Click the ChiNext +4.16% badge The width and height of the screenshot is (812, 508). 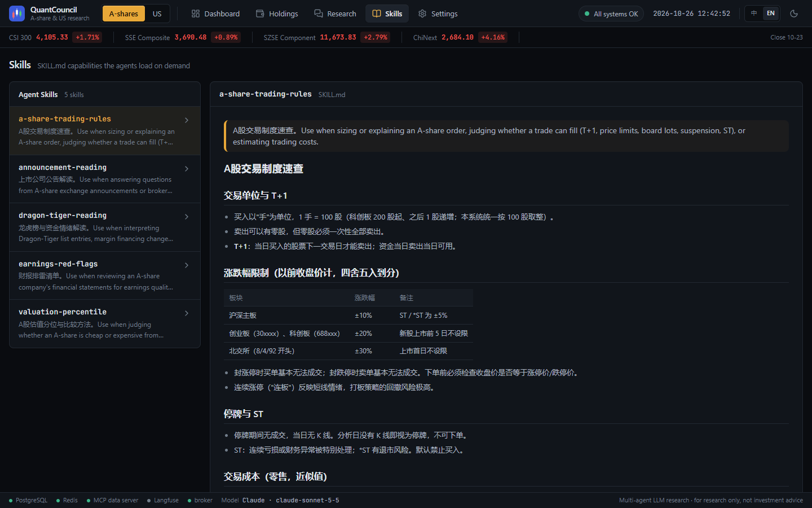click(x=493, y=37)
